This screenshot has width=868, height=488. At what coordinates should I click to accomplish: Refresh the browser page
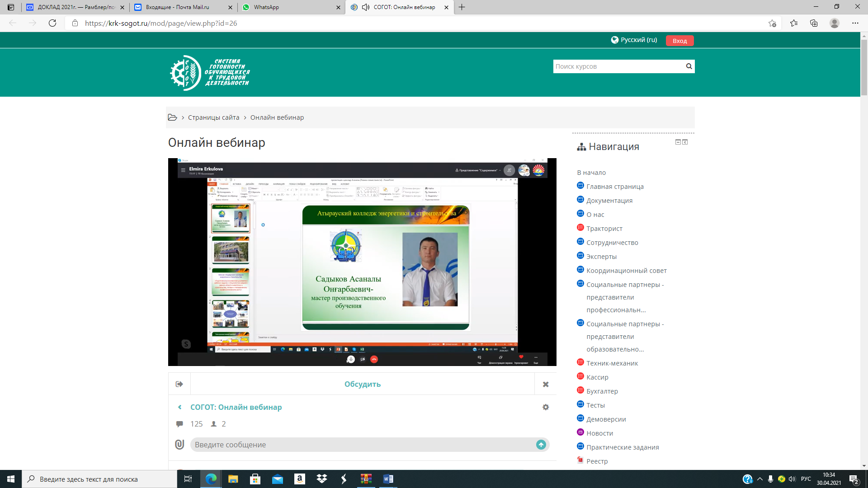click(52, 23)
